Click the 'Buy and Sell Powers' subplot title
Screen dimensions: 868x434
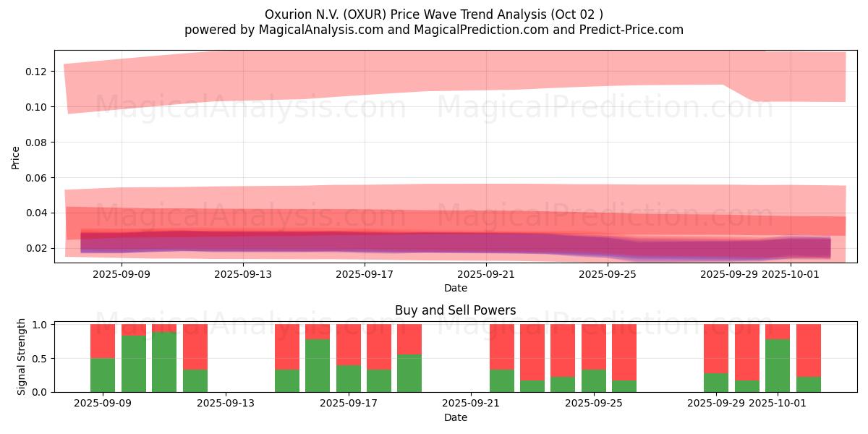point(455,310)
